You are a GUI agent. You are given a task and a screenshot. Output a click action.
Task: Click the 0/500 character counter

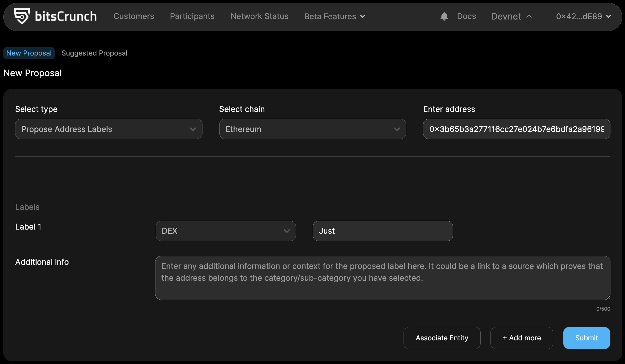603,309
